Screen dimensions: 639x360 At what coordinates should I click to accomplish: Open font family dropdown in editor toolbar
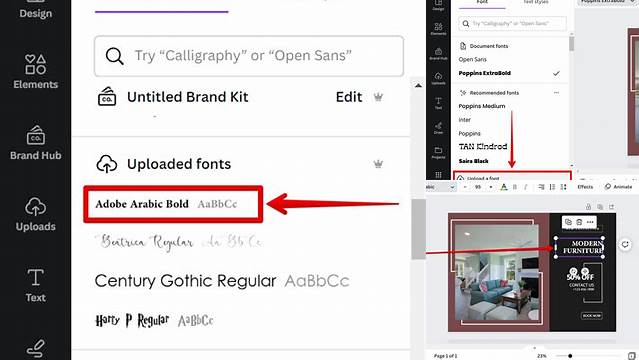pyautogui.click(x=441, y=187)
